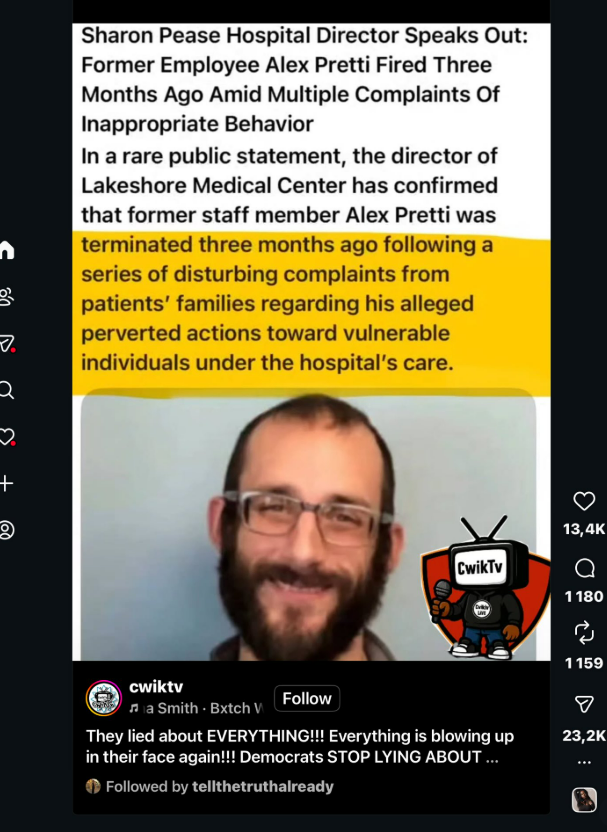Open notifications heart in sidebar
Viewport: 607px width, 832px height.
pos(6,437)
